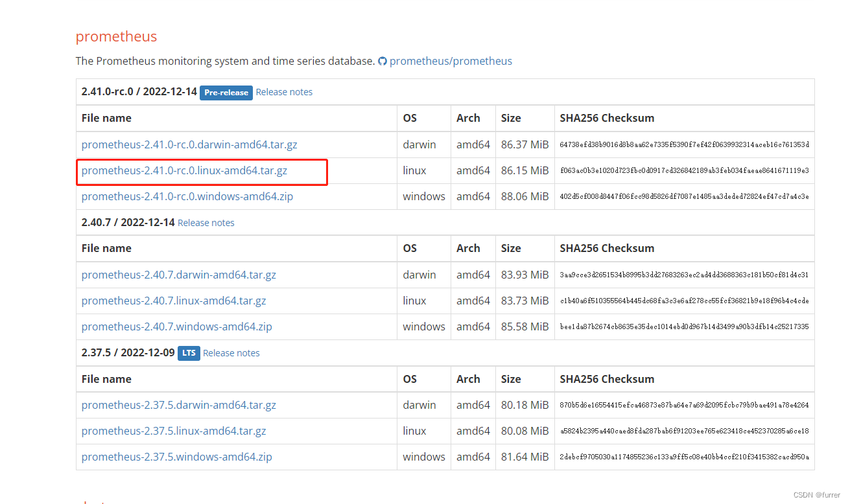Select checksum starting with f063ac0b3e1020d7
Image resolution: width=850 pixels, height=504 pixels.
point(684,170)
